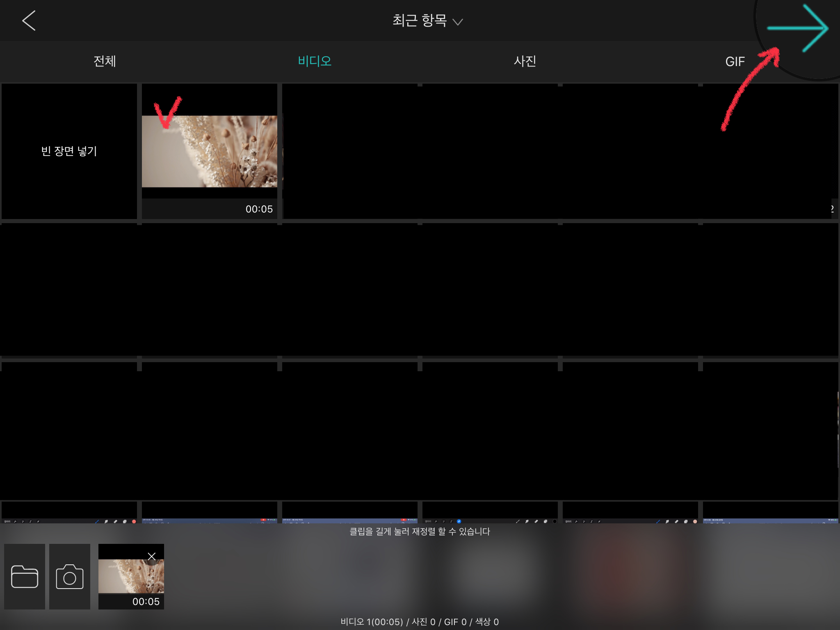Pick the rightmost screenshot thumbnail in bottom row

[x=770, y=513]
